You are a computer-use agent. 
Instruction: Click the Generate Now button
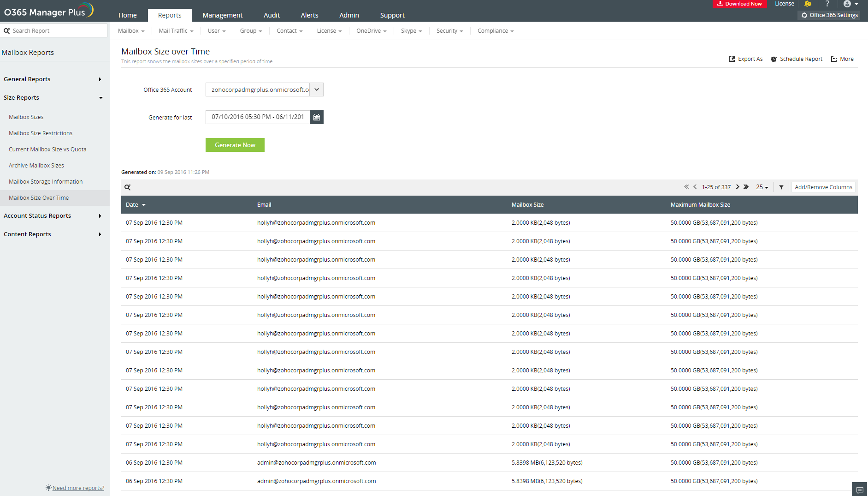click(235, 144)
